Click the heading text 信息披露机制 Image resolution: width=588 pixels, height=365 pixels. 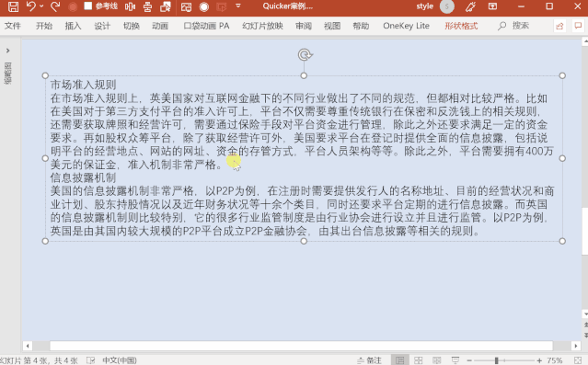pyautogui.click(x=83, y=177)
